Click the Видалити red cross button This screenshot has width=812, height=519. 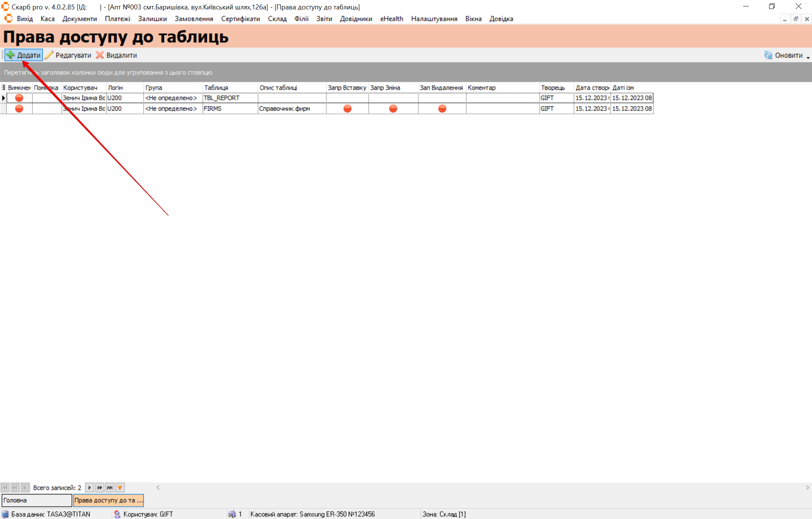click(x=117, y=55)
